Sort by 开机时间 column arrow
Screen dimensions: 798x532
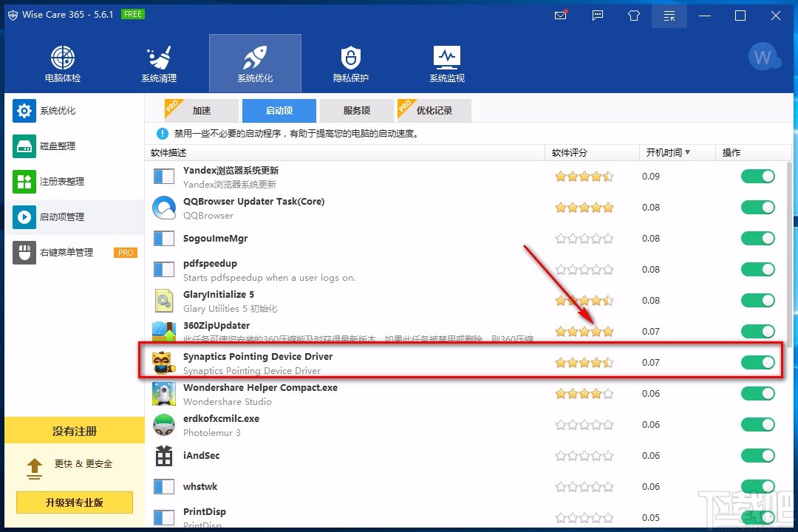click(x=688, y=152)
